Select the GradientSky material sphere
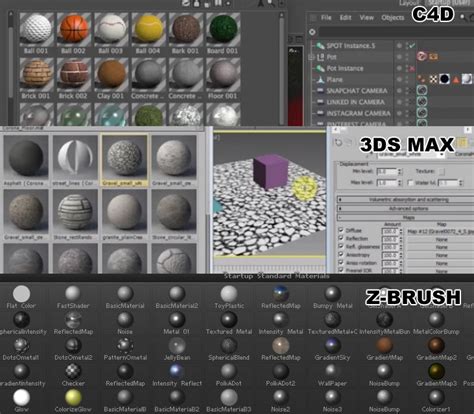Viewport: 474px width, 414px height. 332,345
